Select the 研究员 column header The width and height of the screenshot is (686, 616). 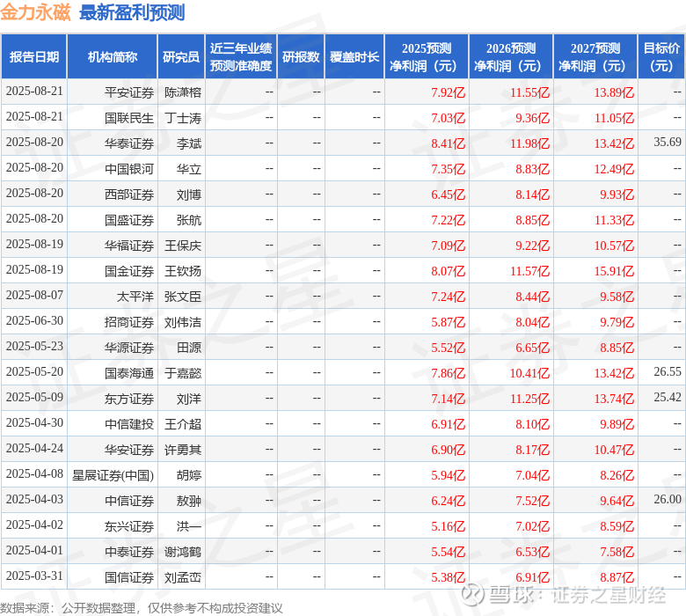click(x=181, y=57)
